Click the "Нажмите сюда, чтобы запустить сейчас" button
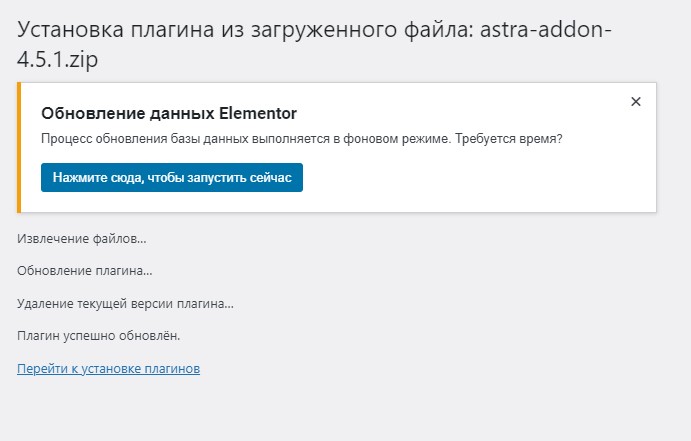Viewport: 691px width, 441px height. (171, 177)
